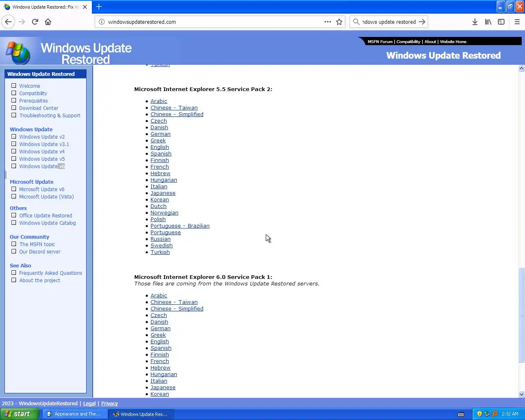This screenshot has width=525, height=420.
Task: Click Legal link in the footer
Action: pos(89,404)
